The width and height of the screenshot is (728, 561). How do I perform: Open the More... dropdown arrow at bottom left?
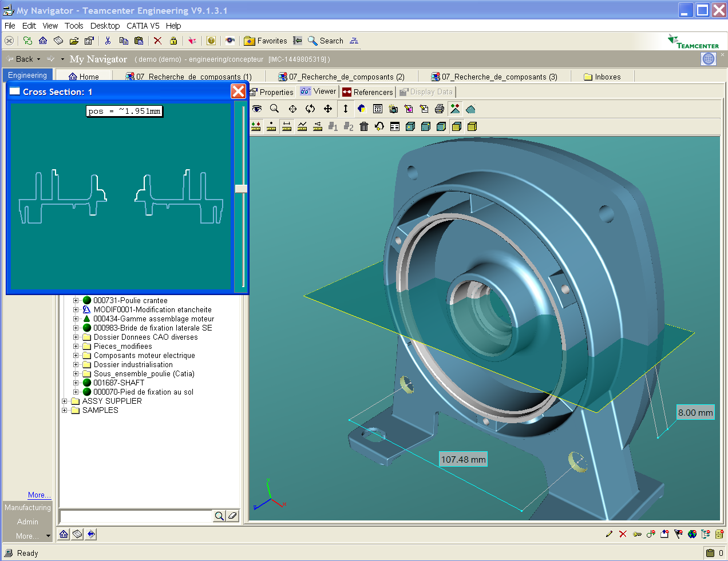pos(48,536)
